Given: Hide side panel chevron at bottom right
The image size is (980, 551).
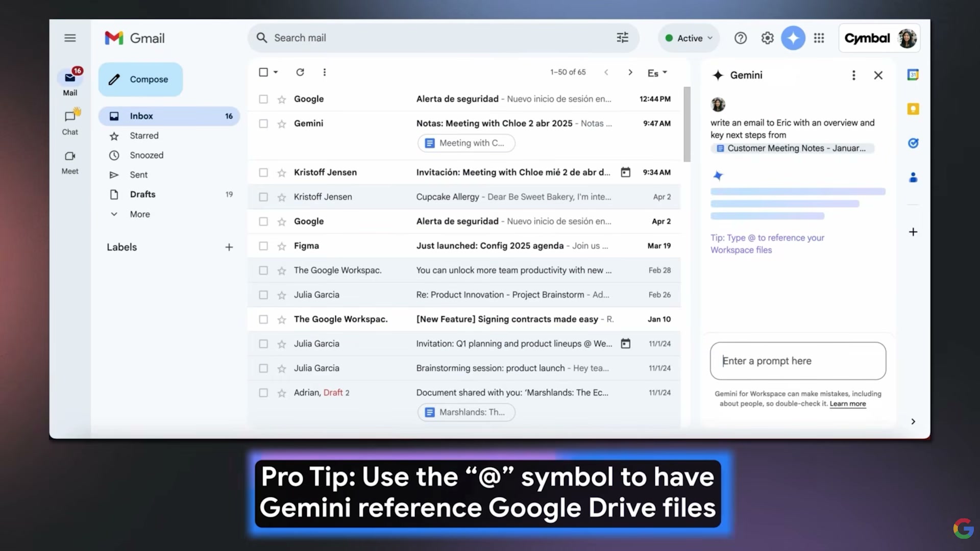Looking at the screenshot, I should [x=913, y=421].
